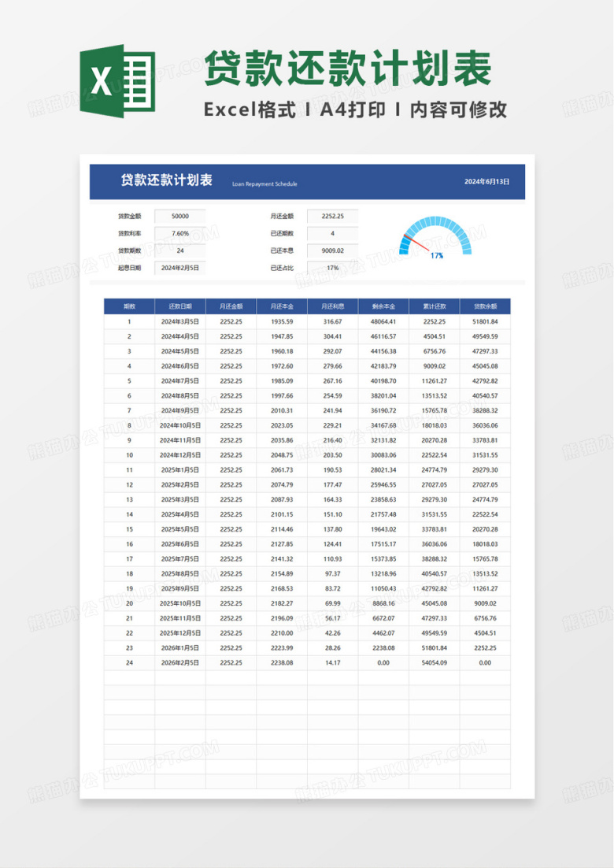Select principal cell 2023.05

[x=282, y=425]
